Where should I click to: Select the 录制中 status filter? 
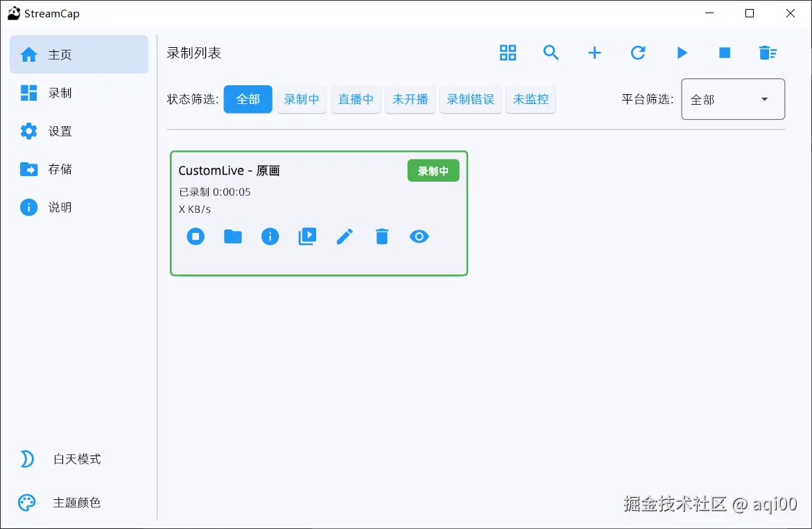(302, 99)
